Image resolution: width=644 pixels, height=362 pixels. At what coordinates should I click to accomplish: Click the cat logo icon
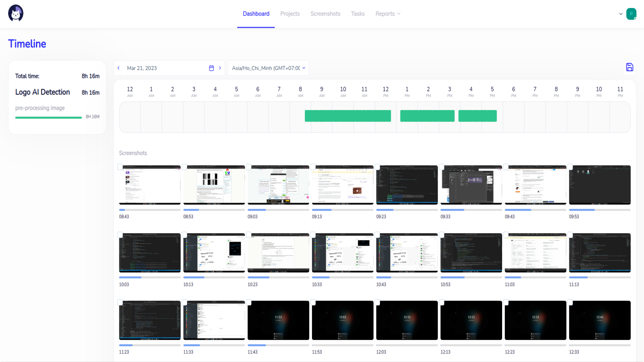pos(16,13)
